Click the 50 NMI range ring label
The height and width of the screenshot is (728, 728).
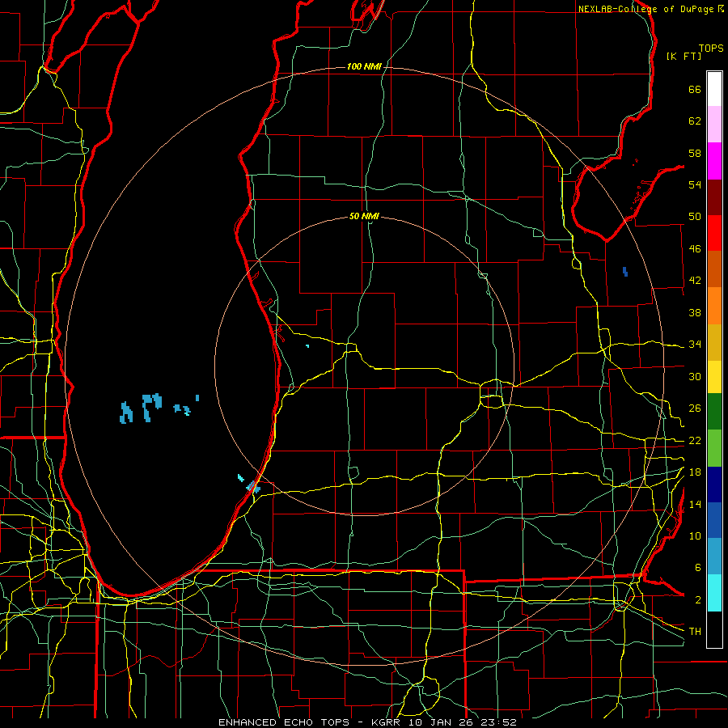(x=364, y=216)
